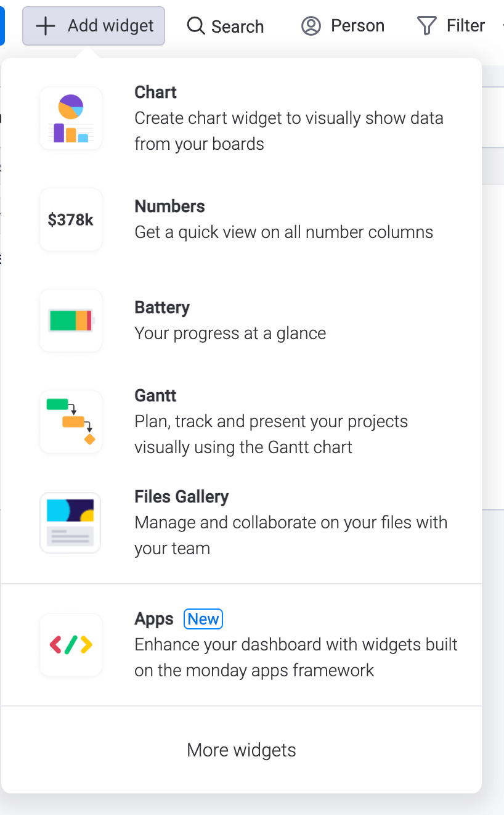Select the Battery widget icon
The image size is (504, 815).
click(x=70, y=321)
